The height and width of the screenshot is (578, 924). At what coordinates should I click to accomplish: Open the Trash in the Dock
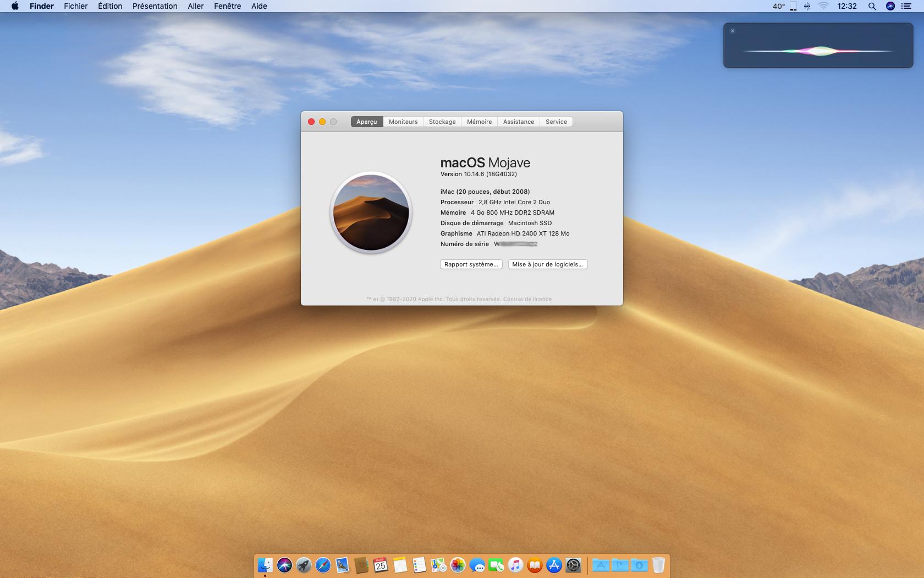(x=658, y=565)
